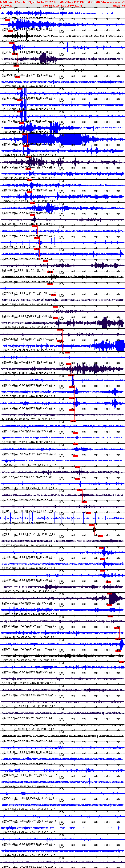The width and height of the screenshot is (125, 868).
Task: Select the UW DY2 EHZ trace label
Action: pos(29,178)
